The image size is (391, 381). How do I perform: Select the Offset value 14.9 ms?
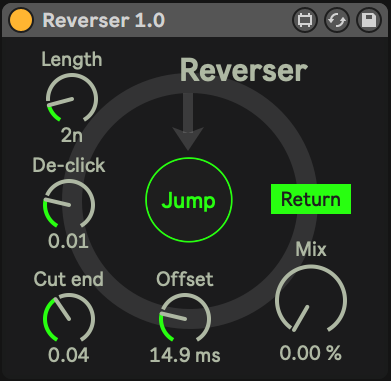185,355
